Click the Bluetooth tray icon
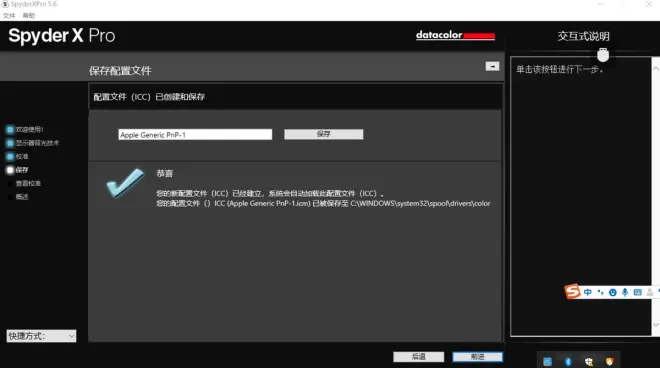Image resolution: width=660 pixels, height=368 pixels. coord(568,361)
